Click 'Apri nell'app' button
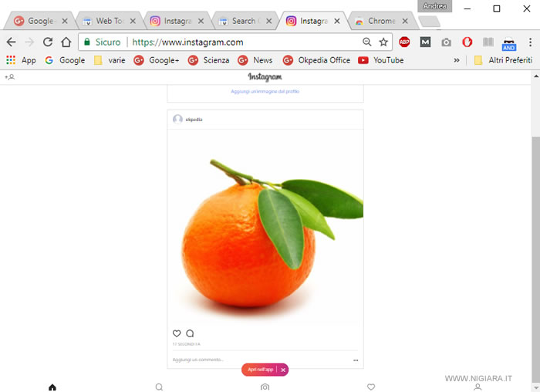The height and width of the screenshot is (392, 540). click(x=261, y=370)
